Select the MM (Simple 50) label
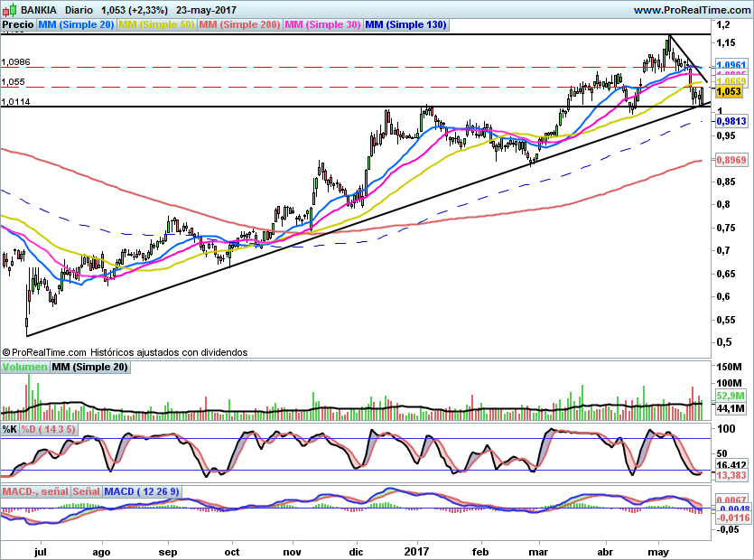 tap(156, 25)
